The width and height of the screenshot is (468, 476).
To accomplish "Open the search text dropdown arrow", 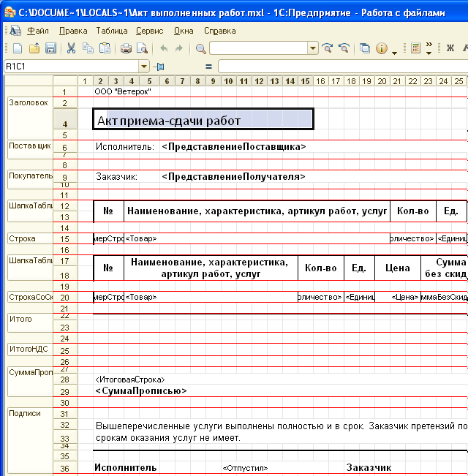I will coord(312,48).
